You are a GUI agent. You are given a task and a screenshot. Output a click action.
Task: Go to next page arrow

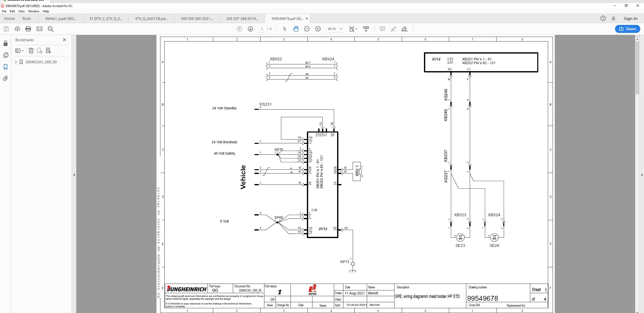pyautogui.click(x=250, y=29)
